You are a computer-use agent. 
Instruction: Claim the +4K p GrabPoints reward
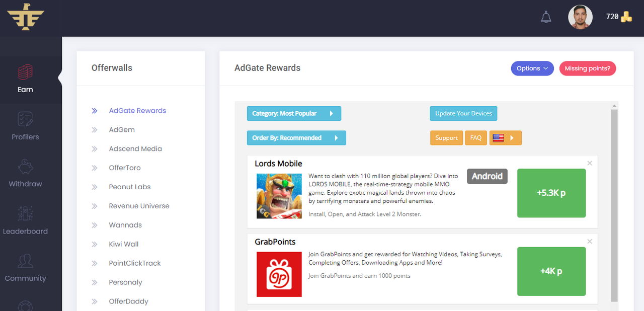coord(551,271)
